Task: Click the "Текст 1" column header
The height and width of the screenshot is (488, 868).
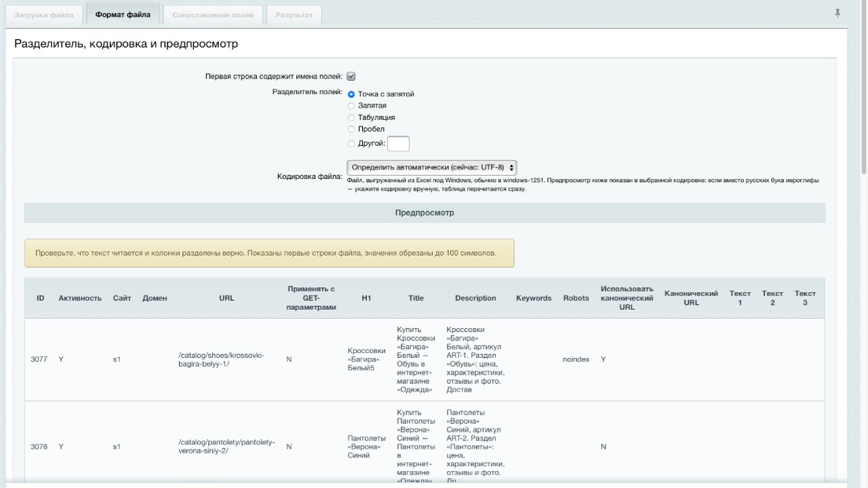Action: tap(740, 298)
